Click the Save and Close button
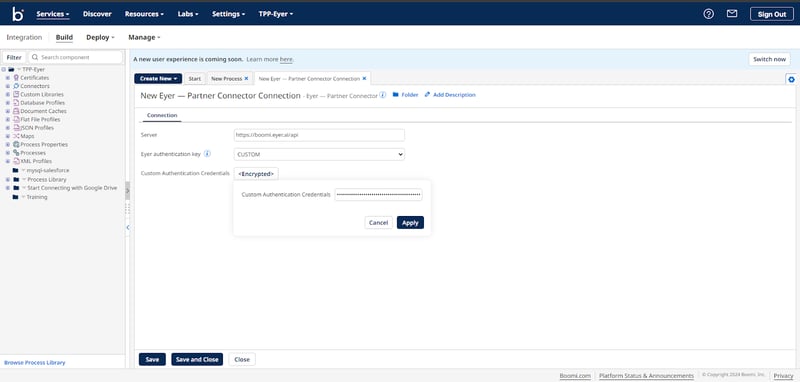800x382 pixels. point(197,360)
